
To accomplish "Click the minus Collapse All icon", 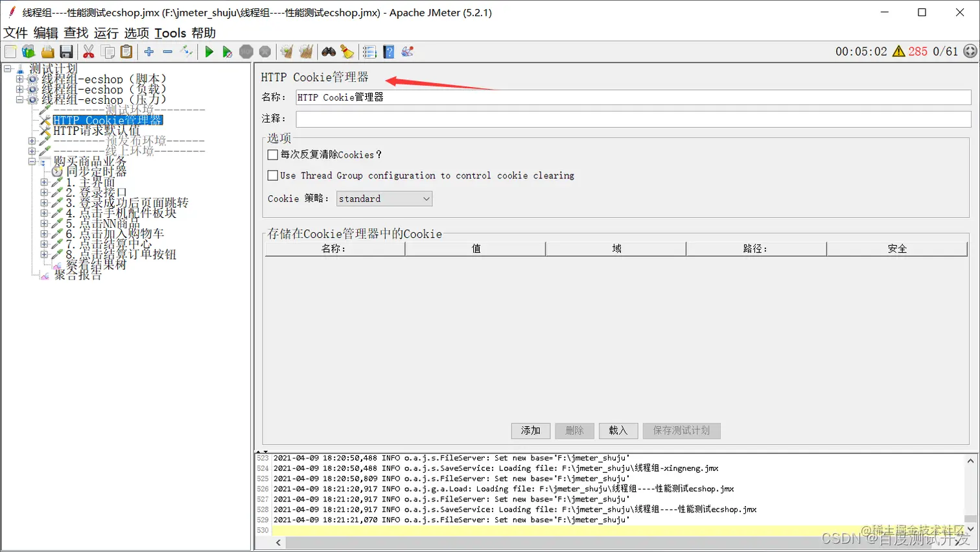I will coord(168,52).
